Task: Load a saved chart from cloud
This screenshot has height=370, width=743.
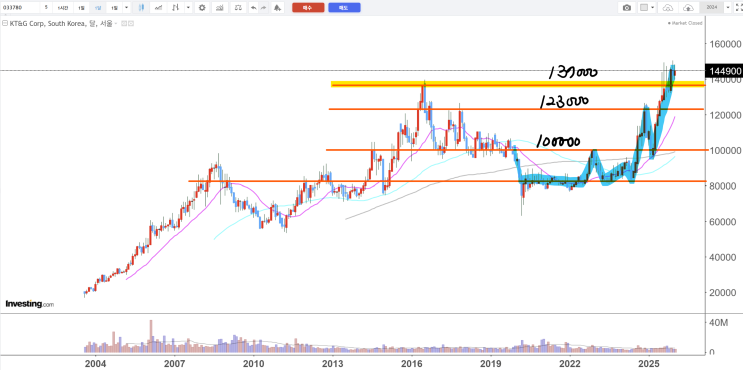Action: [668, 8]
